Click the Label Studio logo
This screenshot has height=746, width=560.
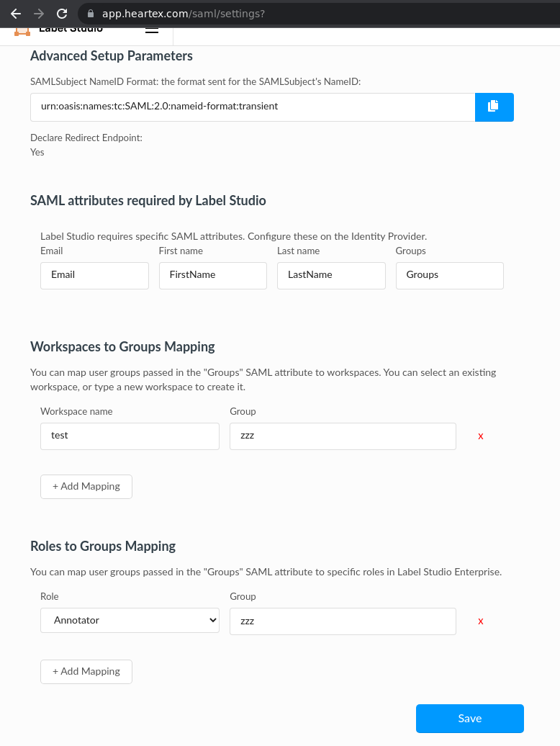click(x=23, y=31)
